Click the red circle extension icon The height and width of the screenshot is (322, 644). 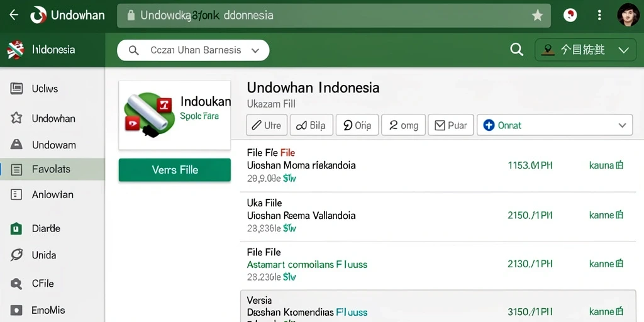(x=570, y=16)
